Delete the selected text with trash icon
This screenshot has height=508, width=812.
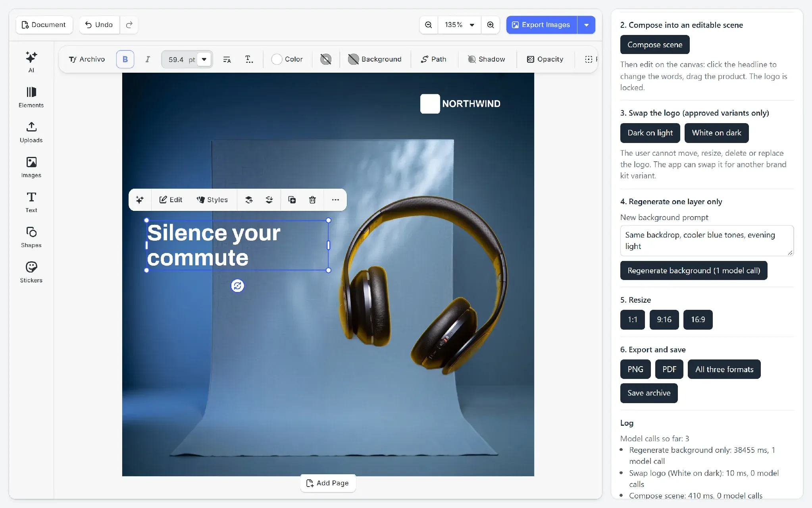coord(312,200)
